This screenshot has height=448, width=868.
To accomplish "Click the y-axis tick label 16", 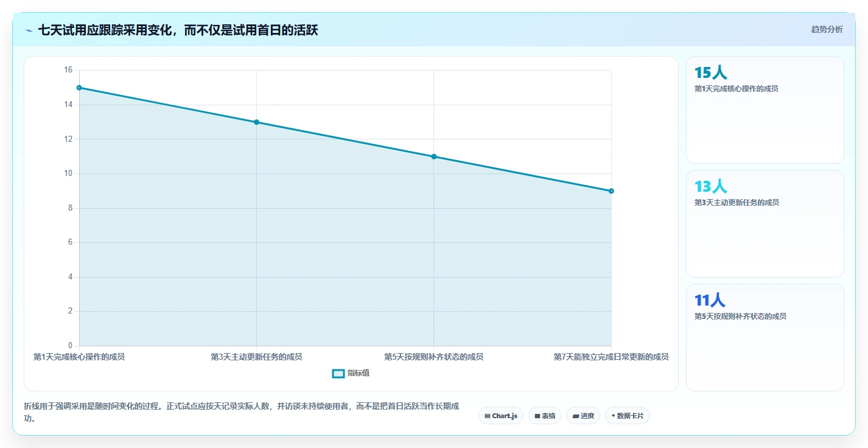I will point(68,70).
